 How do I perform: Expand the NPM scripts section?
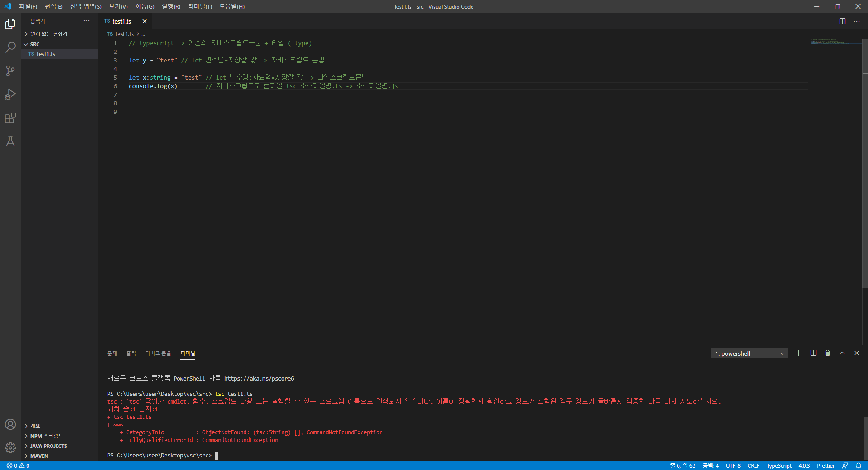pyautogui.click(x=60, y=436)
